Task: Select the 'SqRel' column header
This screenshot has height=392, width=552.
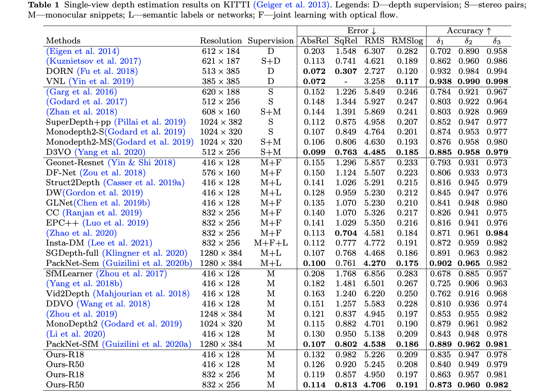Action: pos(346,41)
